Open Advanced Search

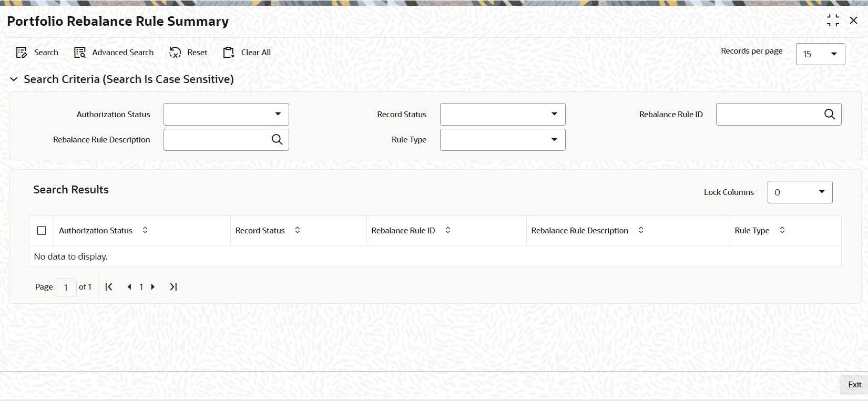coord(114,53)
